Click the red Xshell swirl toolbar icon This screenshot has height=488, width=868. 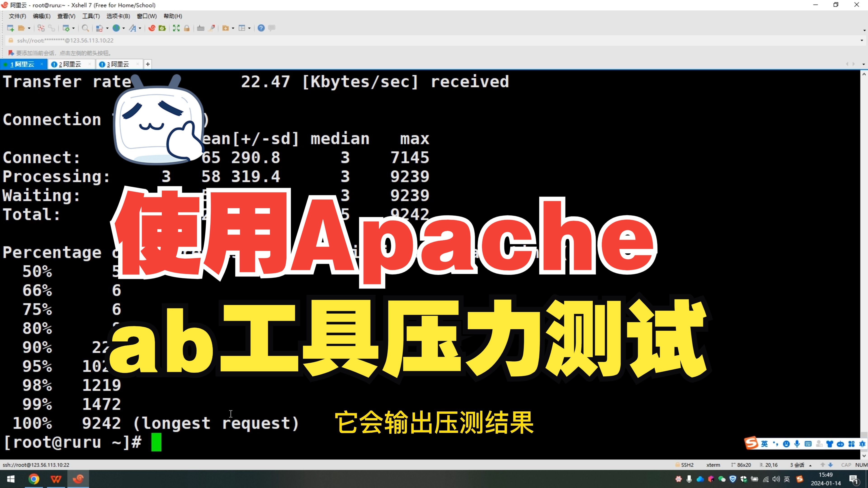[x=152, y=28]
